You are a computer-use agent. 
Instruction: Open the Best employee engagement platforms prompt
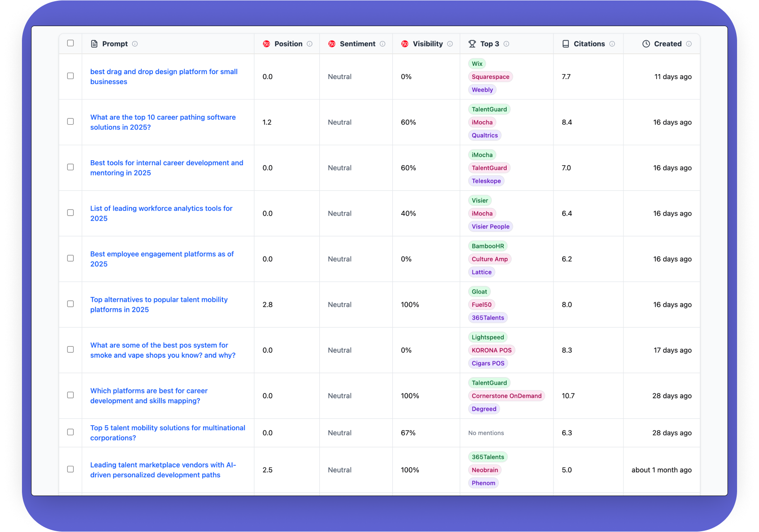pos(162,259)
